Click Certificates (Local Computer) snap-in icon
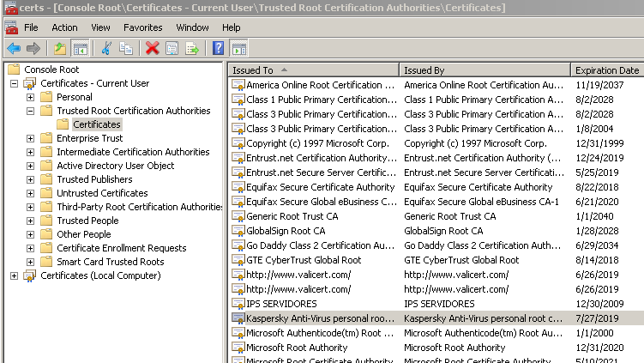The width and height of the screenshot is (644, 363). pos(29,275)
